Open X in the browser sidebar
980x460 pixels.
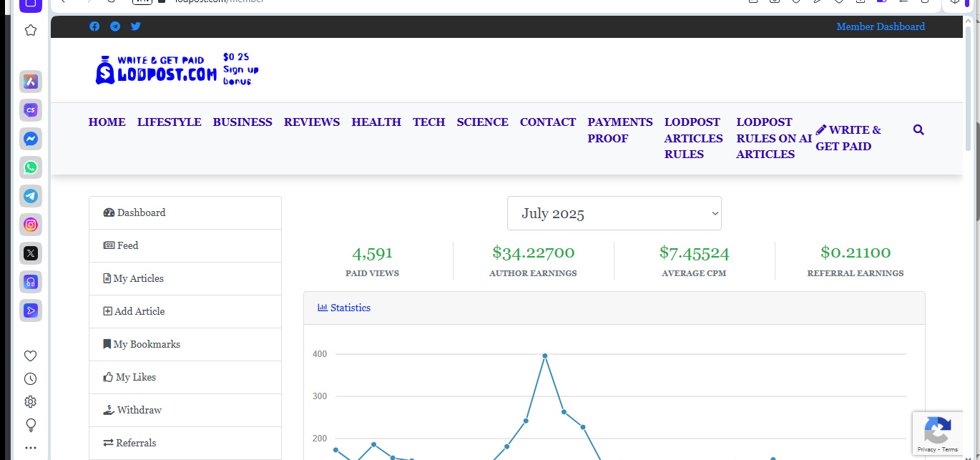pyautogui.click(x=31, y=253)
